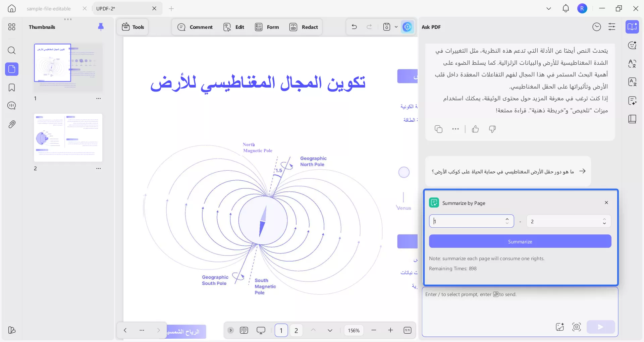The height and width of the screenshot is (342, 644).
Task: Open notifications bell
Action: [x=566, y=8]
